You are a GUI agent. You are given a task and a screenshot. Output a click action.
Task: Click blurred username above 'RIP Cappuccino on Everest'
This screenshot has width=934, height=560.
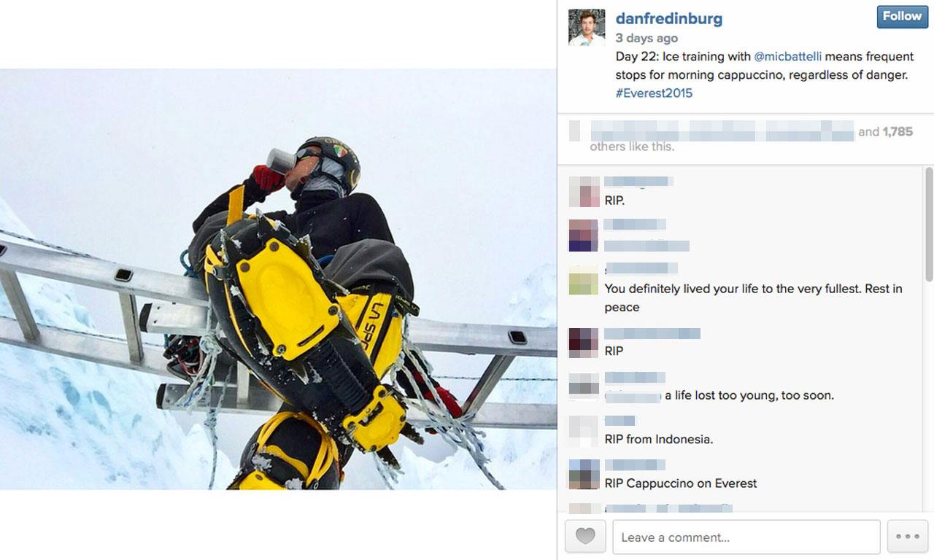click(x=635, y=464)
